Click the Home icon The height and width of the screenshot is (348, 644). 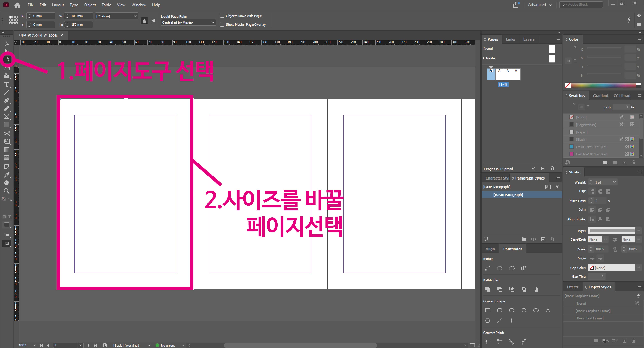(17, 5)
